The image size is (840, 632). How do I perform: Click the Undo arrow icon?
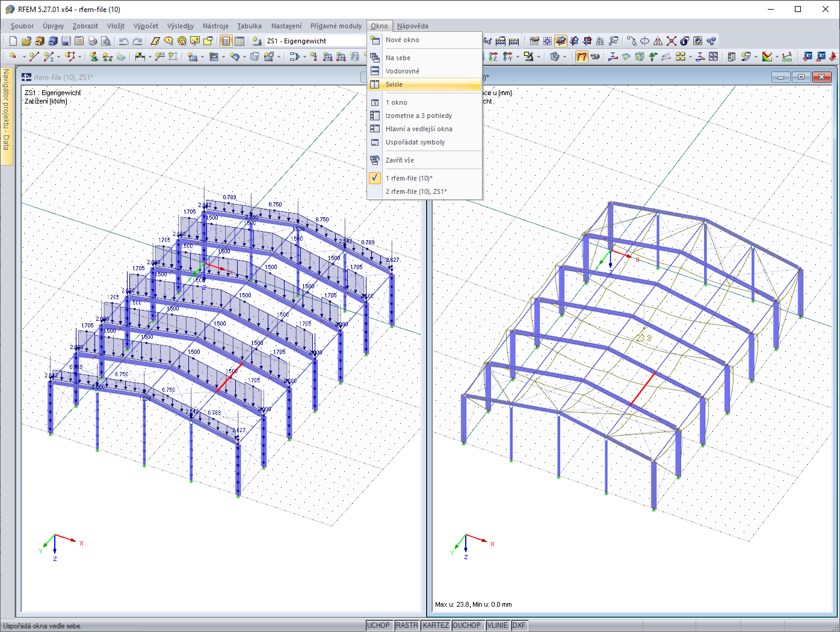123,41
